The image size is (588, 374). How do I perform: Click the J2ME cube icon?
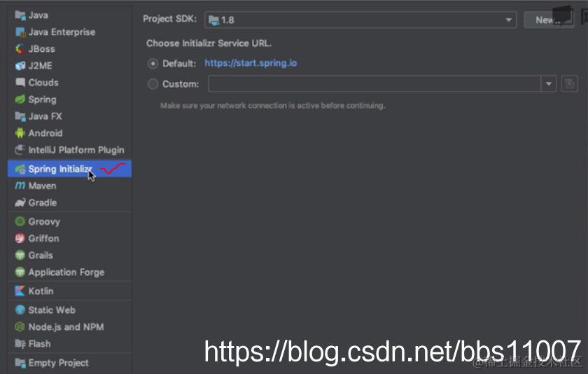20,66
